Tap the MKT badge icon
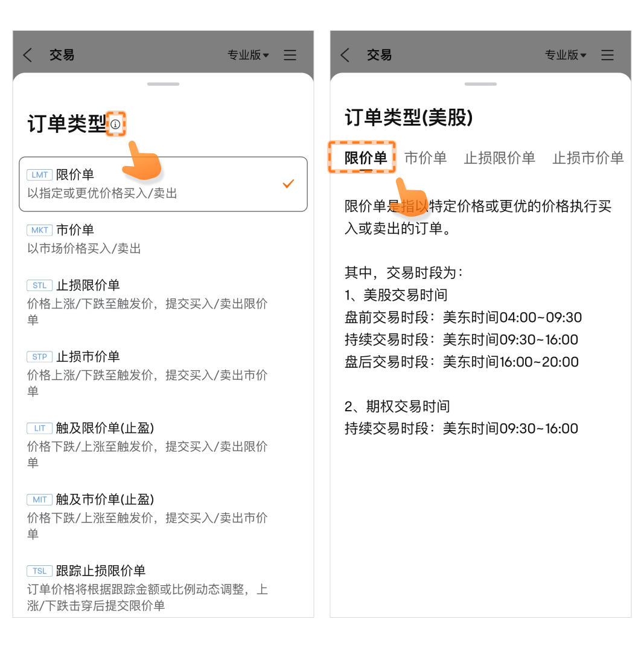644x648 pixels. click(x=40, y=230)
